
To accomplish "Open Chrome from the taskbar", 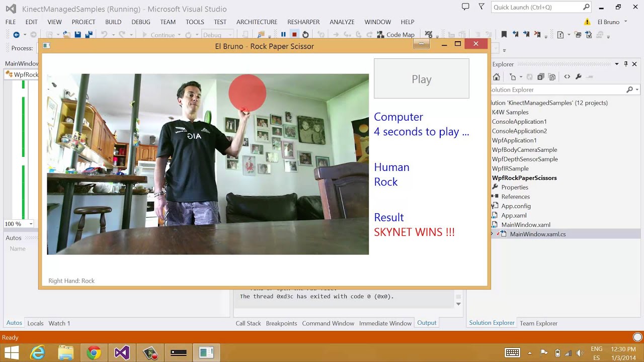I will 94,353.
